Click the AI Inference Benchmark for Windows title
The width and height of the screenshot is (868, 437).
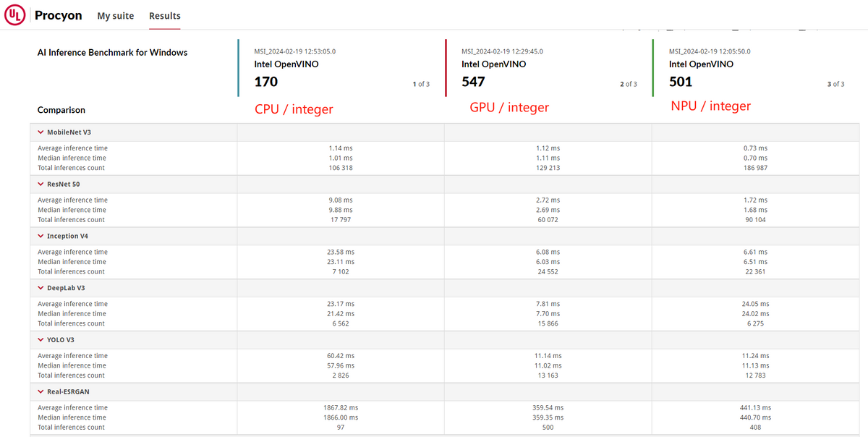[112, 53]
